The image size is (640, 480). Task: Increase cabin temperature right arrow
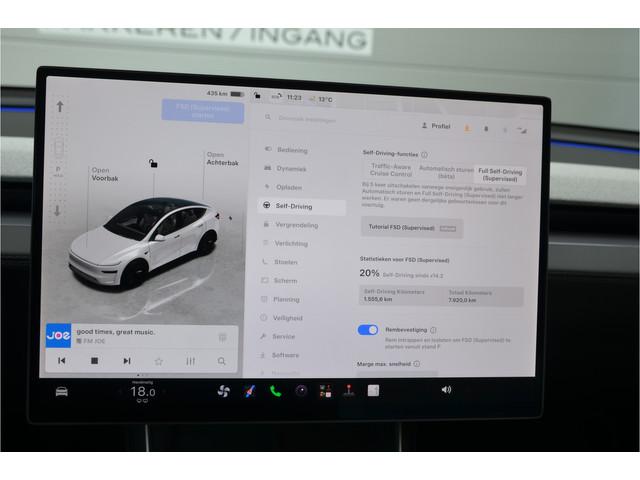pyautogui.click(x=164, y=392)
